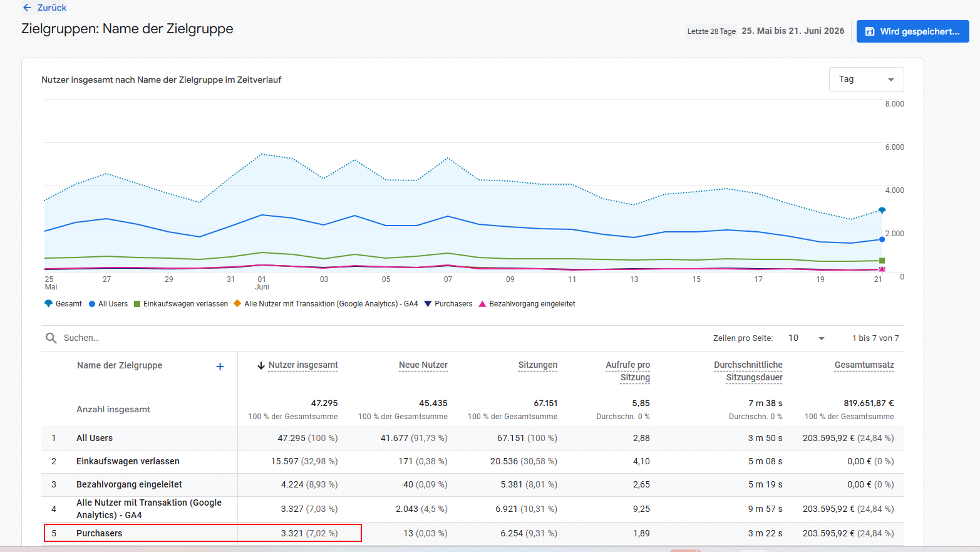Click the orange diamond legend marker
The height and width of the screenshot is (552, 980).
coord(237,303)
